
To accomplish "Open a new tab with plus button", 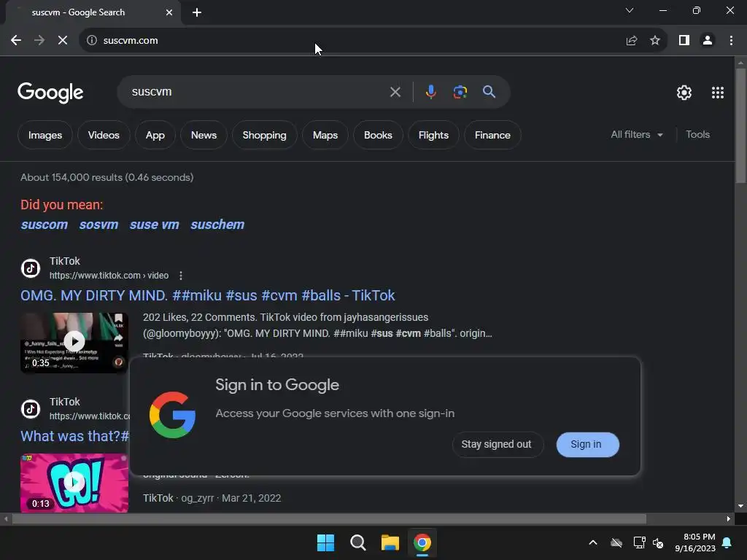I will point(197,12).
